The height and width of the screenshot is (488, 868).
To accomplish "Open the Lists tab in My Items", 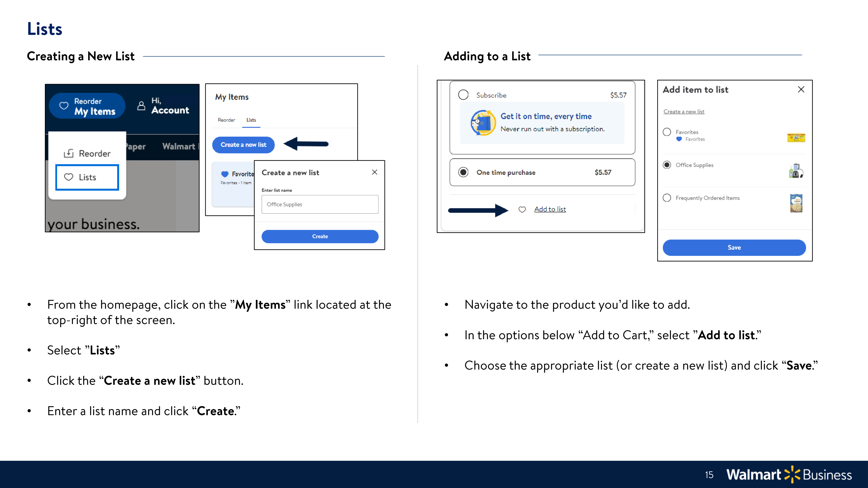I will [x=251, y=120].
